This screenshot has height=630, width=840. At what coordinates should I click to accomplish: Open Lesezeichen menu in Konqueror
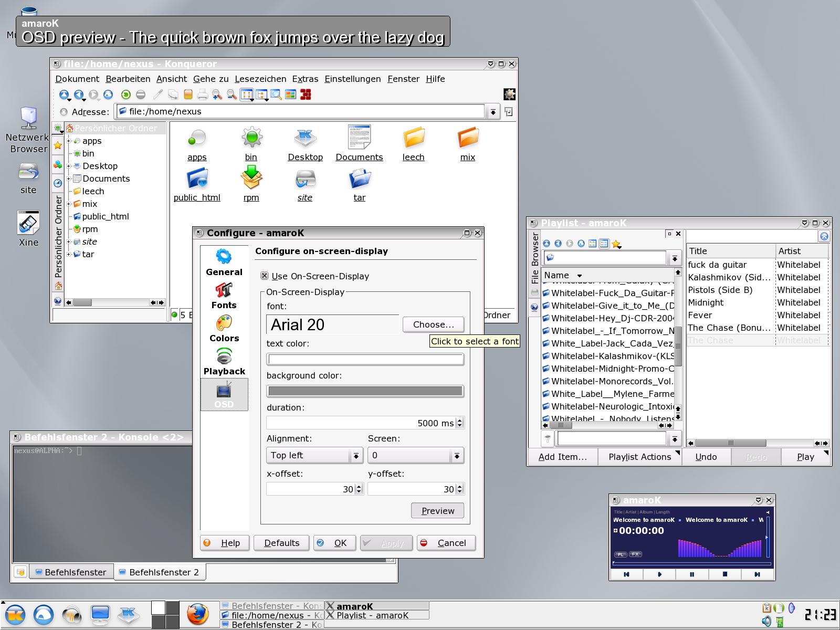pyautogui.click(x=260, y=79)
